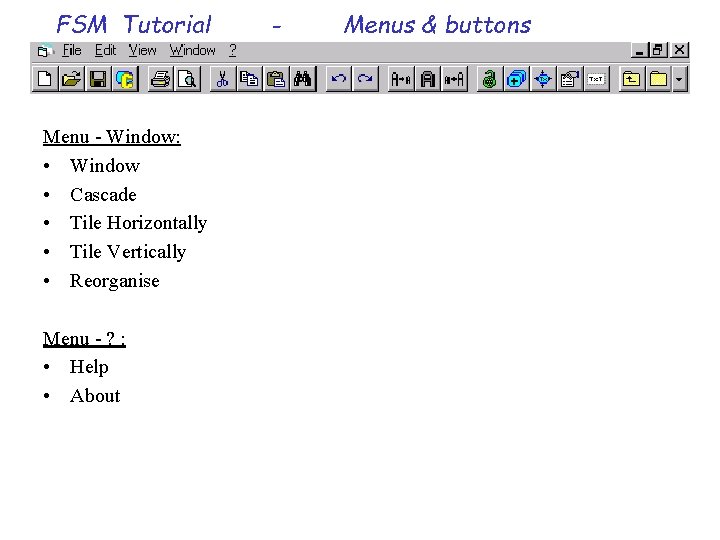The height and width of the screenshot is (540, 720).
Task: Click the 'Help' bullet text
Action: pos(89,367)
